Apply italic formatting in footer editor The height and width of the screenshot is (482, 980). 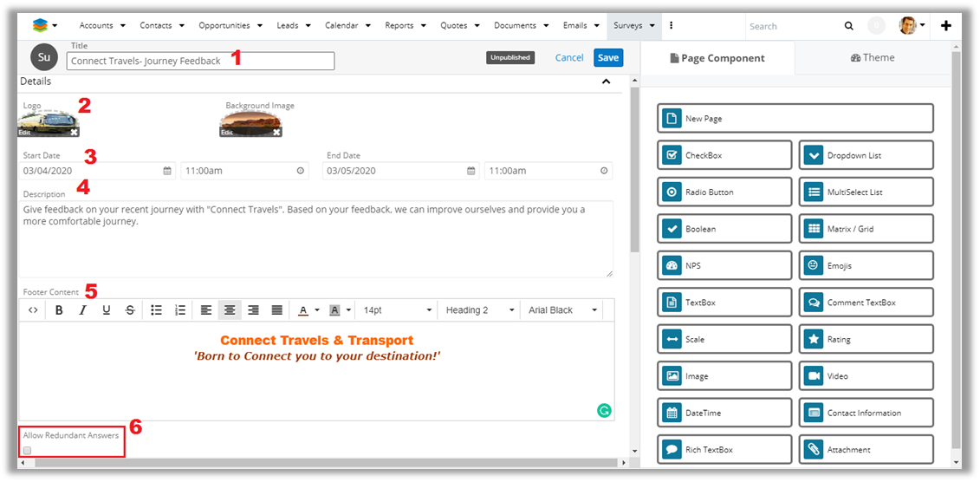[x=82, y=310]
